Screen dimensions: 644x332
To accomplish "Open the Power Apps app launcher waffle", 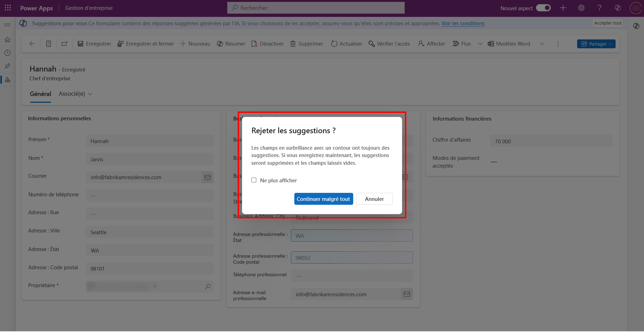I will coord(8,8).
